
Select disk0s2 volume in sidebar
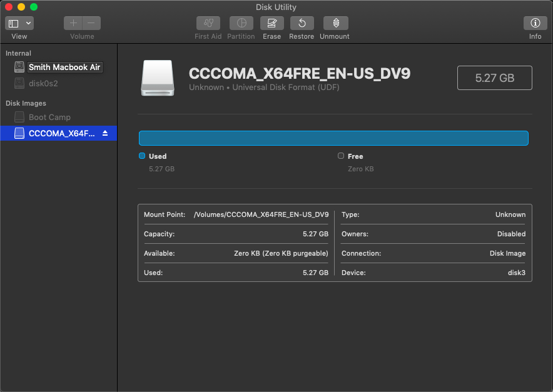click(43, 84)
